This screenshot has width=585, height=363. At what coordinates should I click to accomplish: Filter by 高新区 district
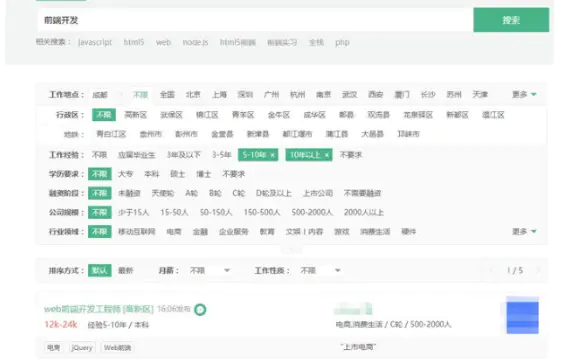[135, 115]
